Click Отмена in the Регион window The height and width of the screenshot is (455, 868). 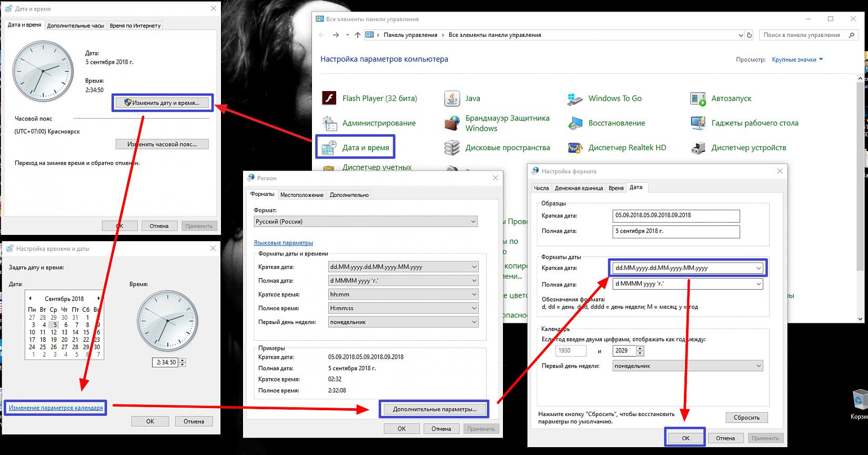[441, 429]
